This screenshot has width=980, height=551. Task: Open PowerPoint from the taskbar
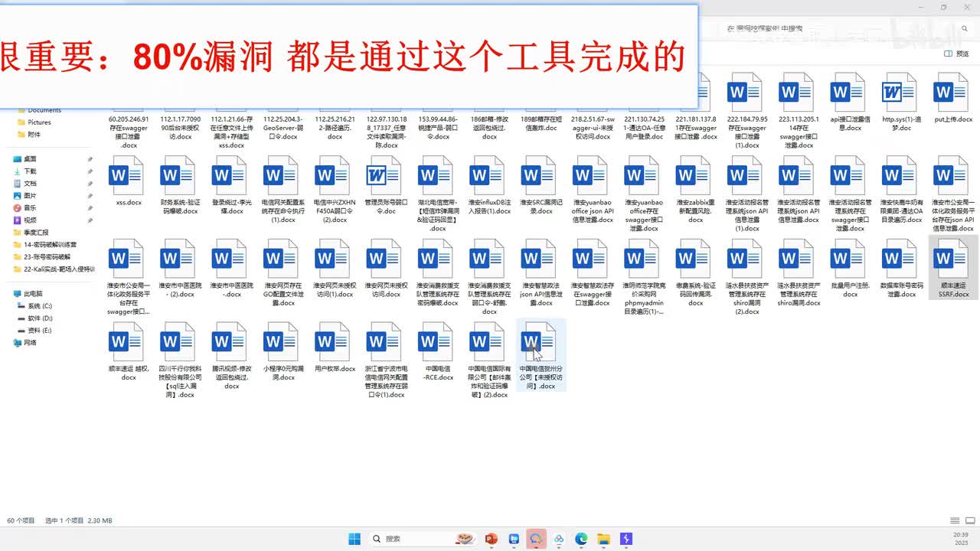[x=491, y=539]
